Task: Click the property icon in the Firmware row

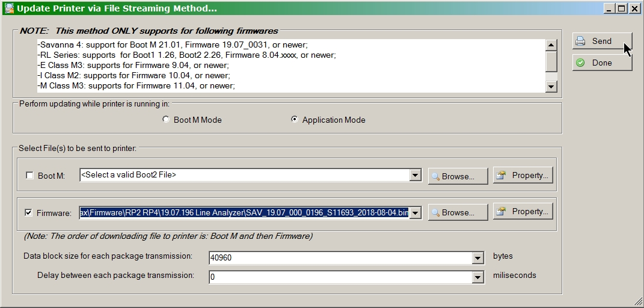Action: click(x=501, y=212)
